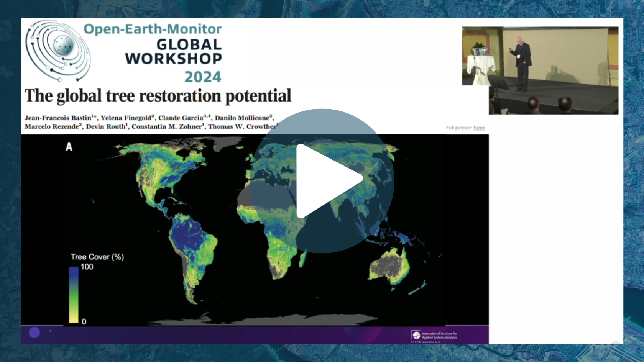Click North America on the world map

click(x=165, y=169)
